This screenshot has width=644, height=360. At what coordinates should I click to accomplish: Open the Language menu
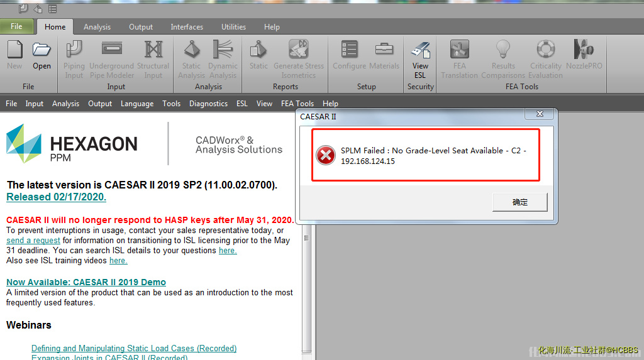click(137, 104)
